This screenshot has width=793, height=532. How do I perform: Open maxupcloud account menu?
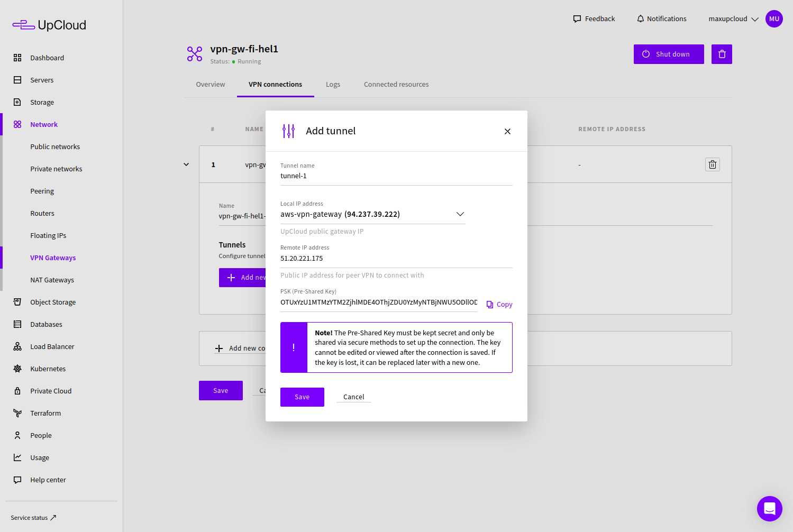[x=733, y=19]
